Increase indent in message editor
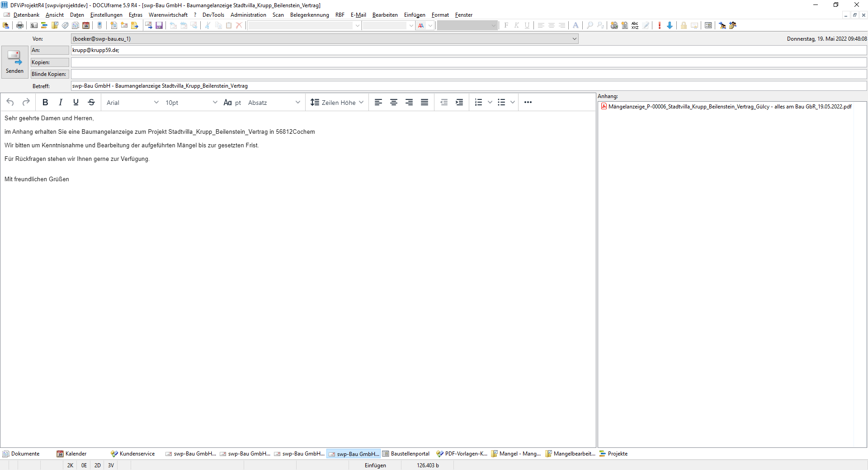 [459, 102]
